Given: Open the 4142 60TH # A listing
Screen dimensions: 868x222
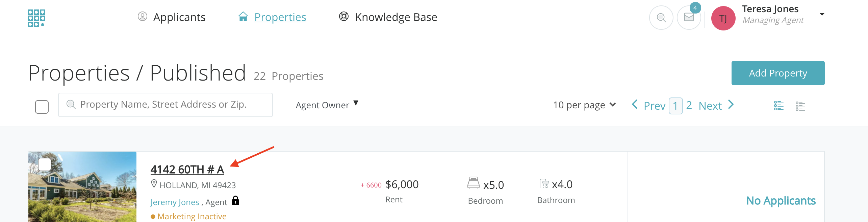Looking at the screenshot, I should click(x=187, y=170).
